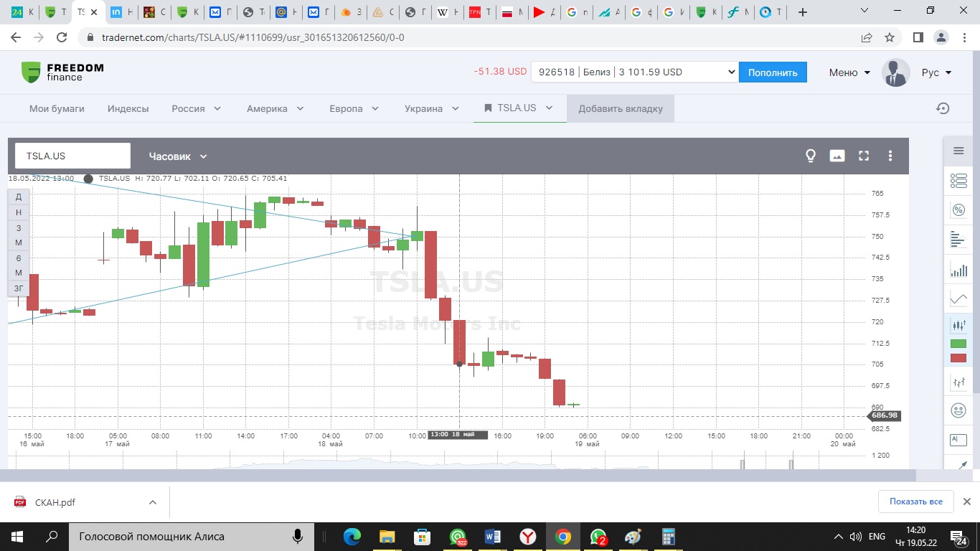980x551 pixels.
Task: Open the Рус language dropdown
Action: (937, 72)
